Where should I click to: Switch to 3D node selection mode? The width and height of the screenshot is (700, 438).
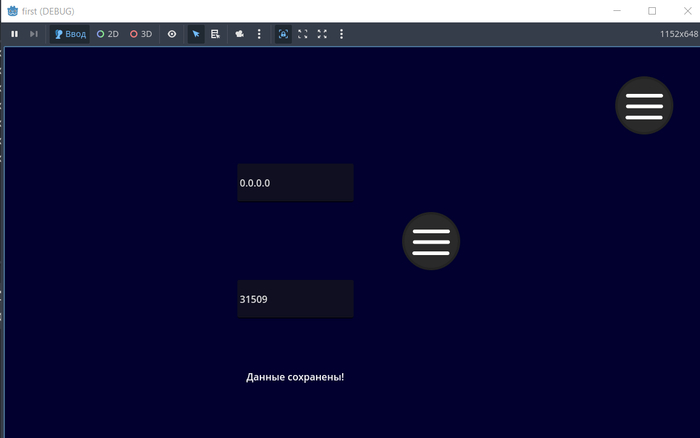141,34
